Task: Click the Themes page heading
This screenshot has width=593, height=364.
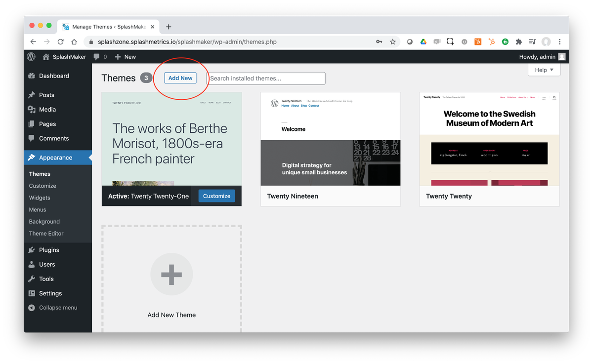Action: [119, 78]
